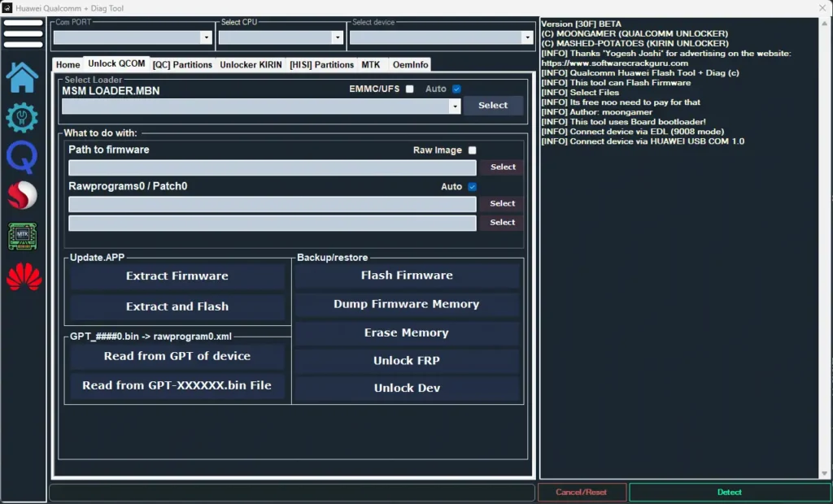Click the Home house icon in sidebar
This screenshot has width=833, height=504.
[22, 77]
